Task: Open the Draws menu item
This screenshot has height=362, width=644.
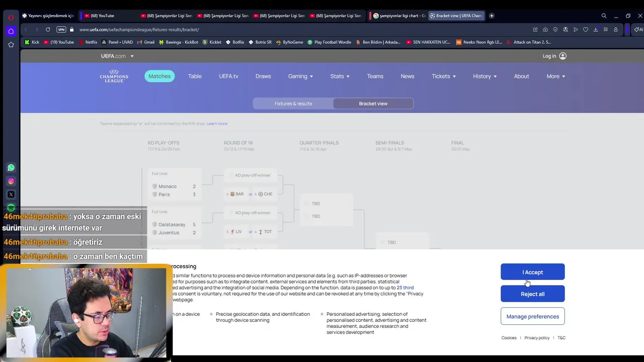Action: 263,76
